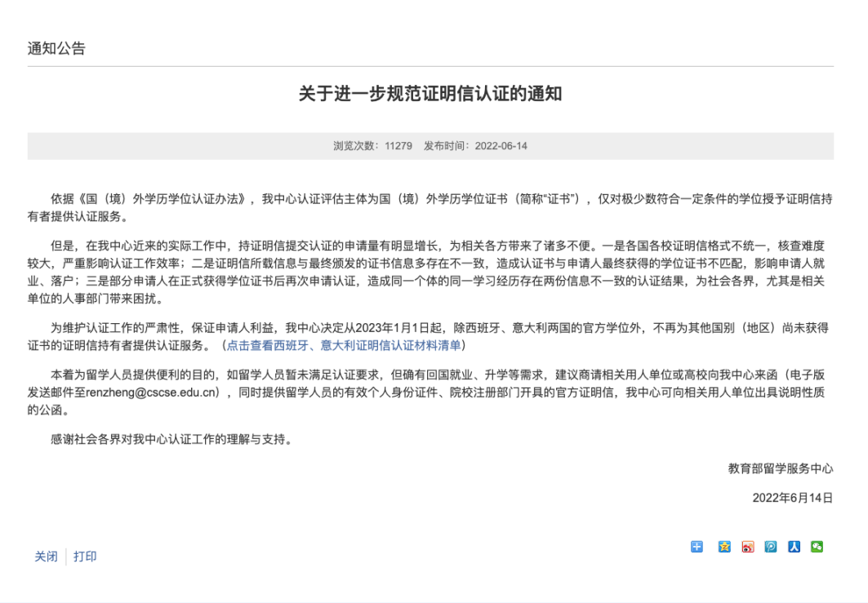868x603 pixels.
Task: Click the paragraph starting 依据《国（境）外学历学位认证办法》
Action: point(430,207)
